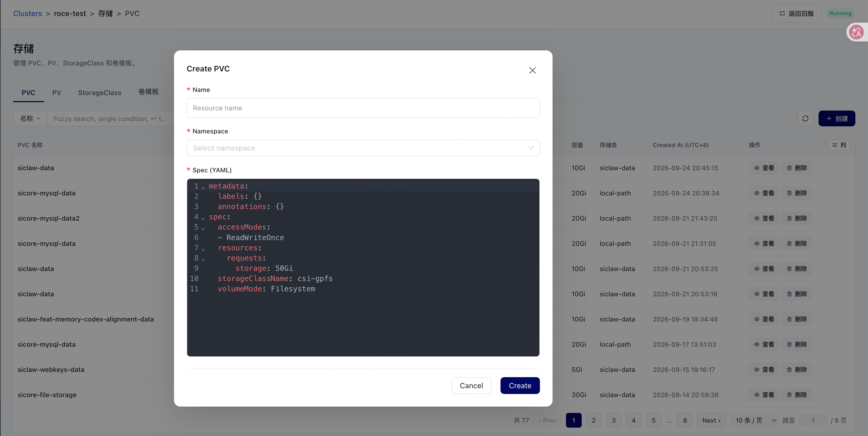
Task: View the sicore-file-storage row
Action: point(764,395)
